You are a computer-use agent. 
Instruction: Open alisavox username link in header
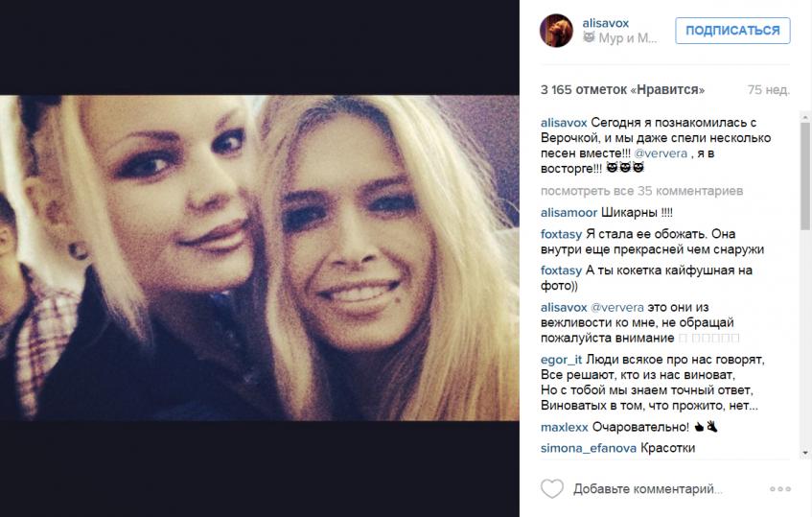click(605, 23)
